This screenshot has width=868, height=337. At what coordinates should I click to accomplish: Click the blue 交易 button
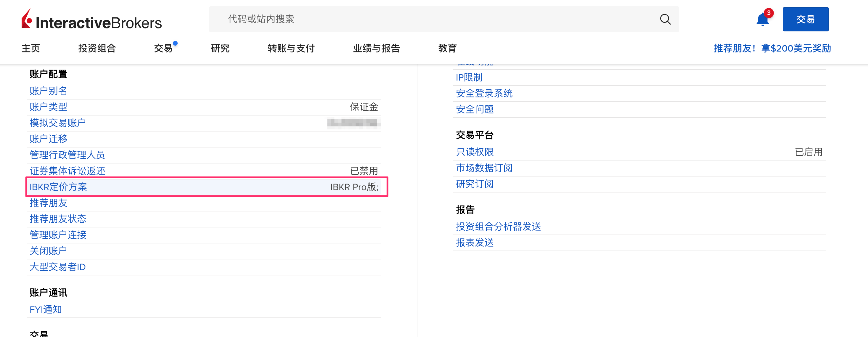click(805, 19)
